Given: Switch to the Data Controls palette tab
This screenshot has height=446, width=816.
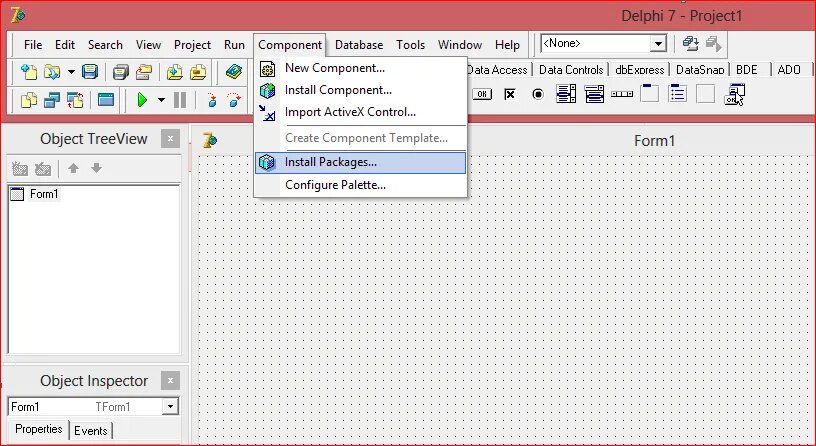Looking at the screenshot, I should click(571, 69).
